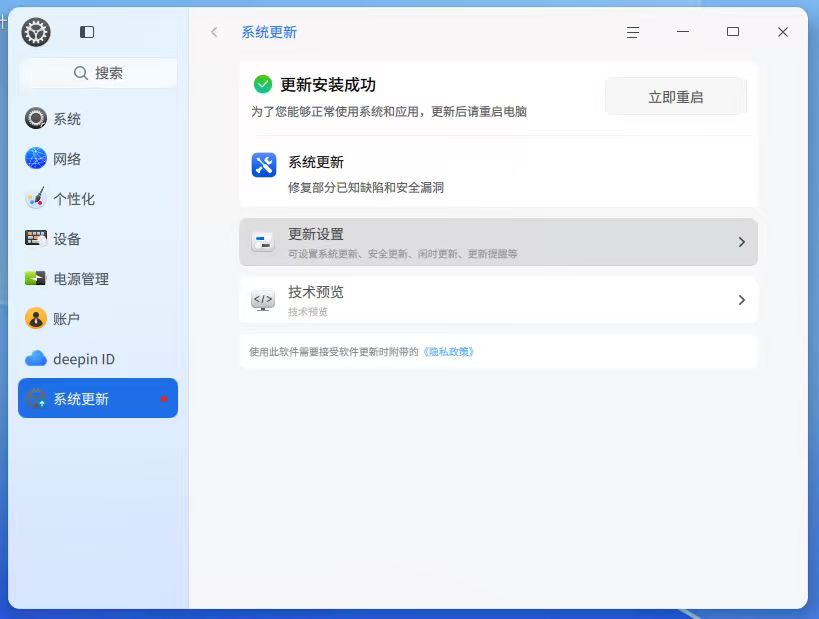819x619 pixels.
Task: Go back with the left arrow
Action: 214,32
